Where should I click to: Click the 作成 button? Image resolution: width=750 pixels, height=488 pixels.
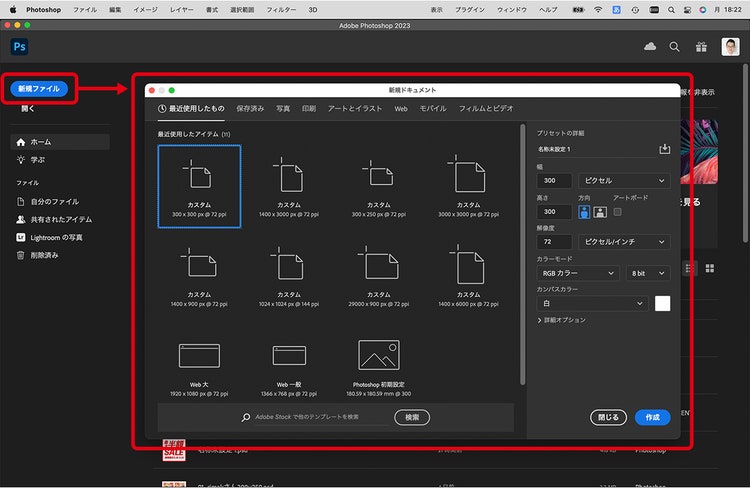652,417
